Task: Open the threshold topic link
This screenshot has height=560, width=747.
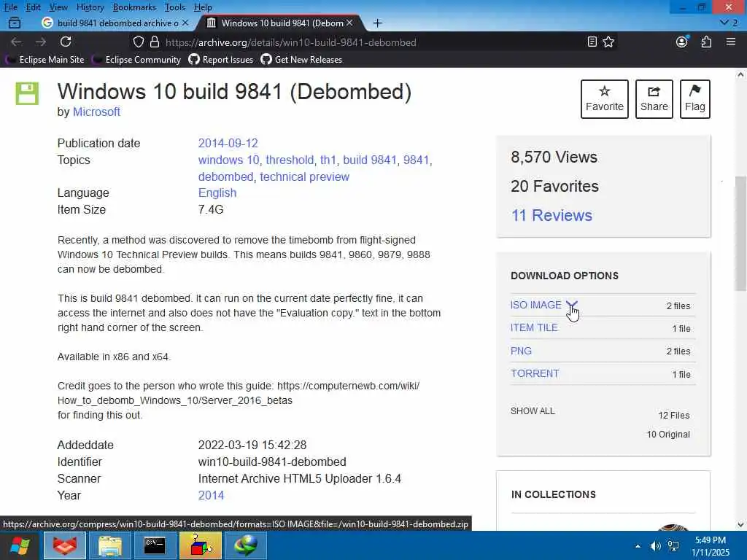Action: click(x=290, y=160)
